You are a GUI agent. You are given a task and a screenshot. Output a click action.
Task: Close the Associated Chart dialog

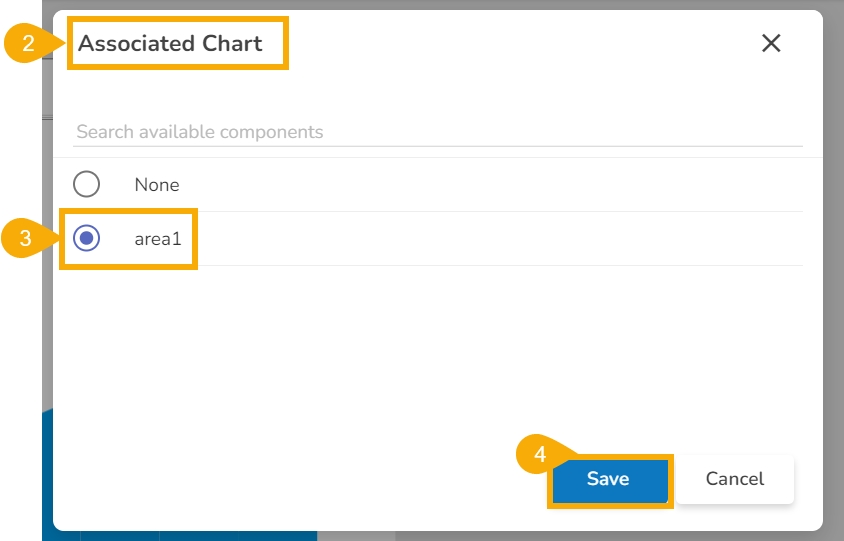[x=771, y=43]
